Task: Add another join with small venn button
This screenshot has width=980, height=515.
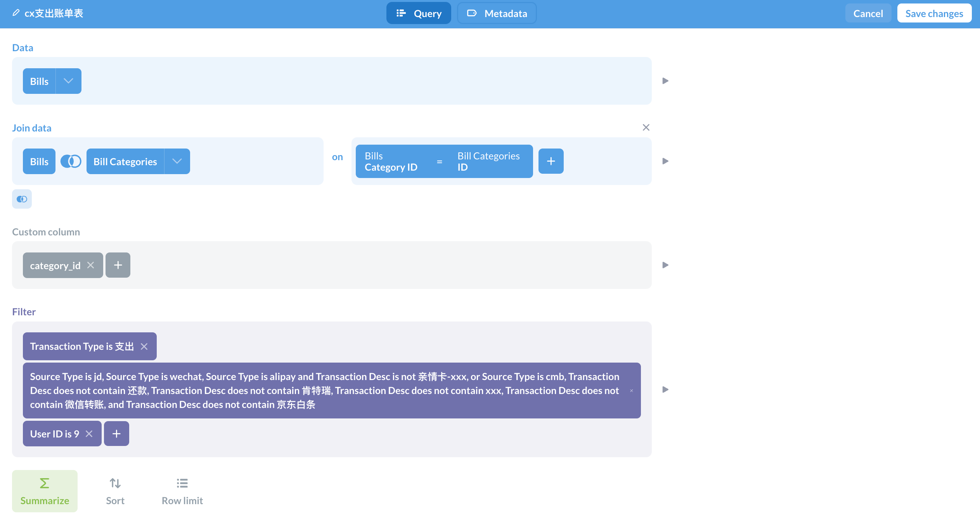Action: tap(22, 199)
